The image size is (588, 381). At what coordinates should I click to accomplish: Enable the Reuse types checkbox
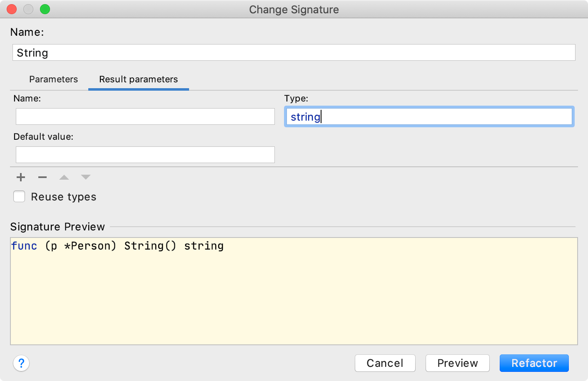[x=19, y=196]
